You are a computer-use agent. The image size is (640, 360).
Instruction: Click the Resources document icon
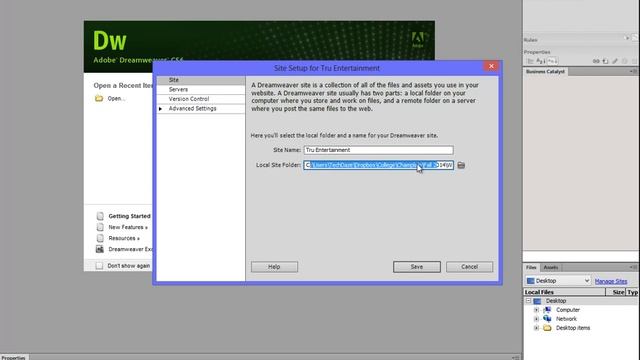100,238
